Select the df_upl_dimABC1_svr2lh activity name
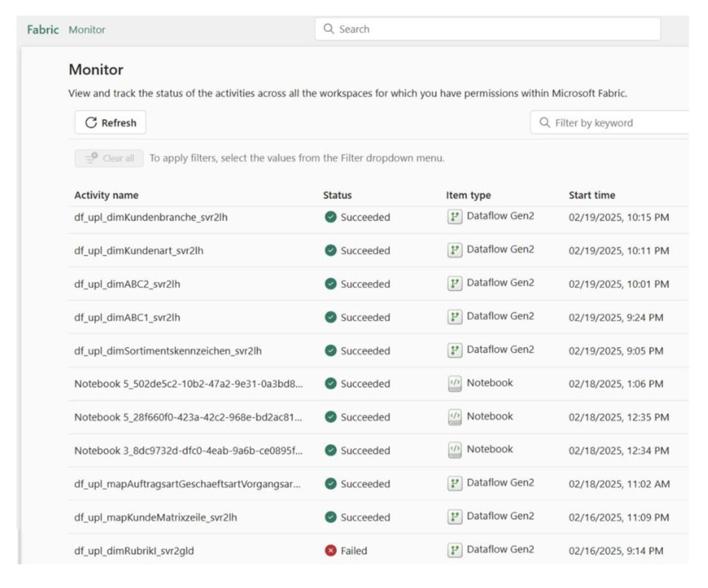Viewport: 708px width, 588px height. click(127, 317)
